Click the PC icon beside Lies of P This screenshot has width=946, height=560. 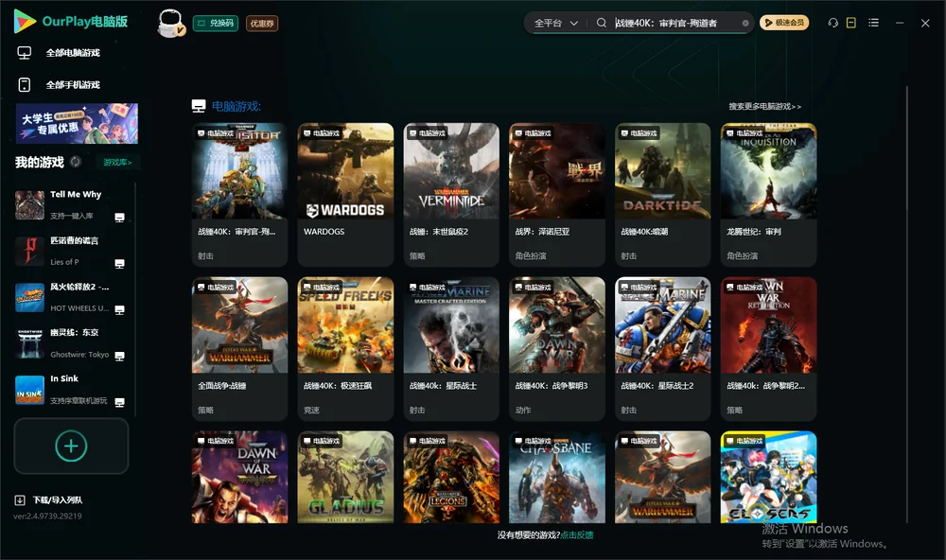coord(119,264)
